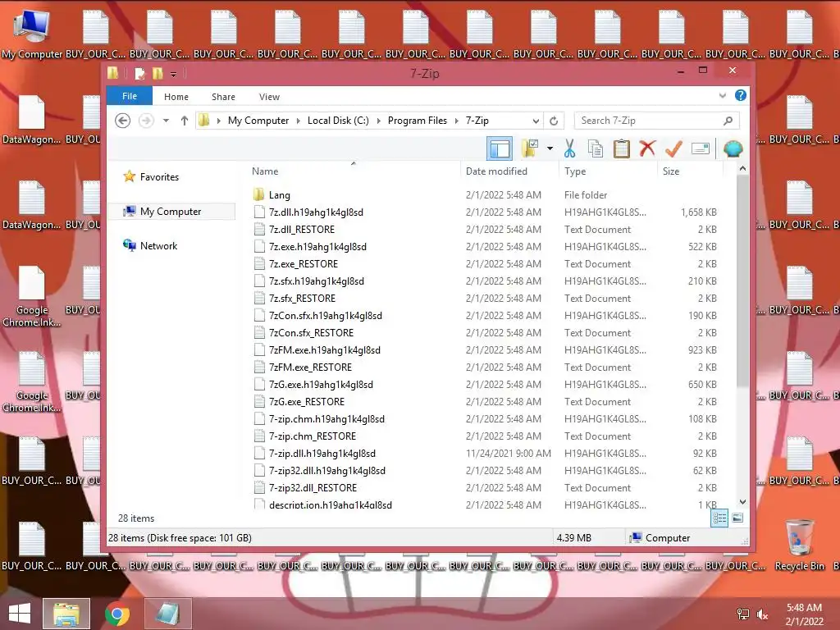Click the Copy toolbar icon
The height and width of the screenshot is (630, 840).
pyautogui.click(x=596, y=149)
